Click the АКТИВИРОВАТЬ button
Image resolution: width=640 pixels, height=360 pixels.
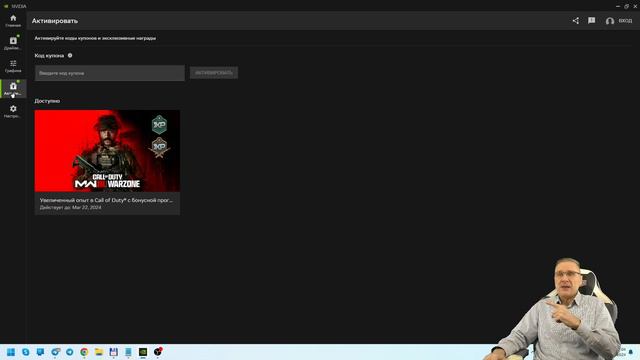(213, 73)
